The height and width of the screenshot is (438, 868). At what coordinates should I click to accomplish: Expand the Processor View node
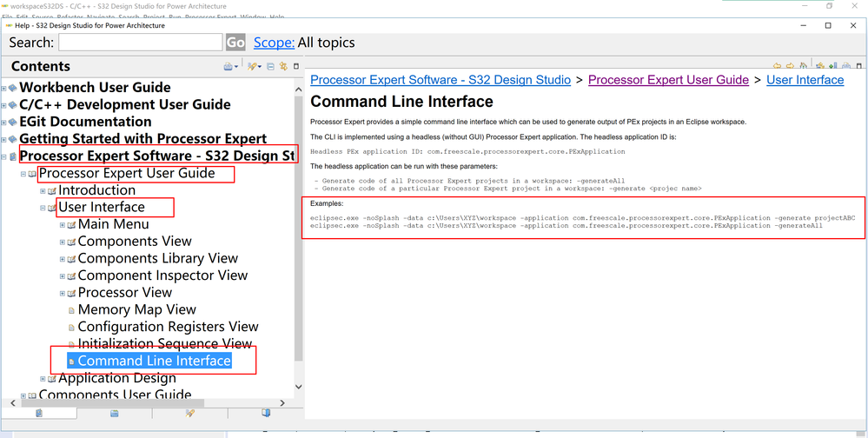click(x=63, y=294)
